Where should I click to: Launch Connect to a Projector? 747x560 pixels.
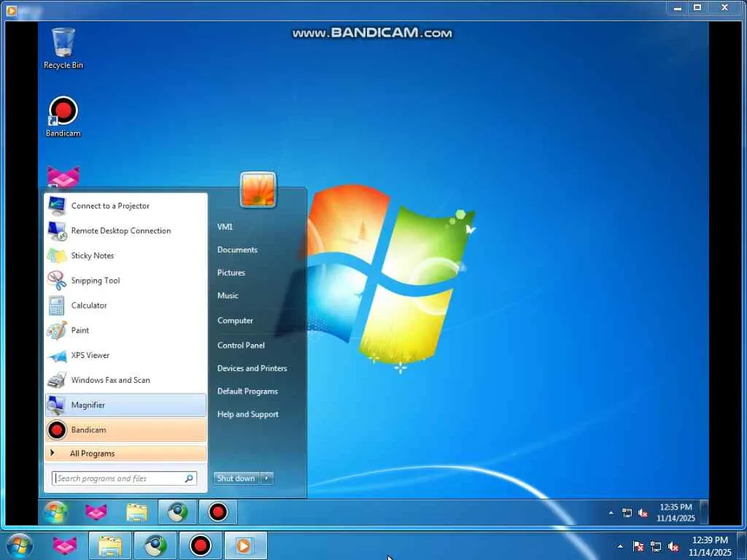click(125, 206)
